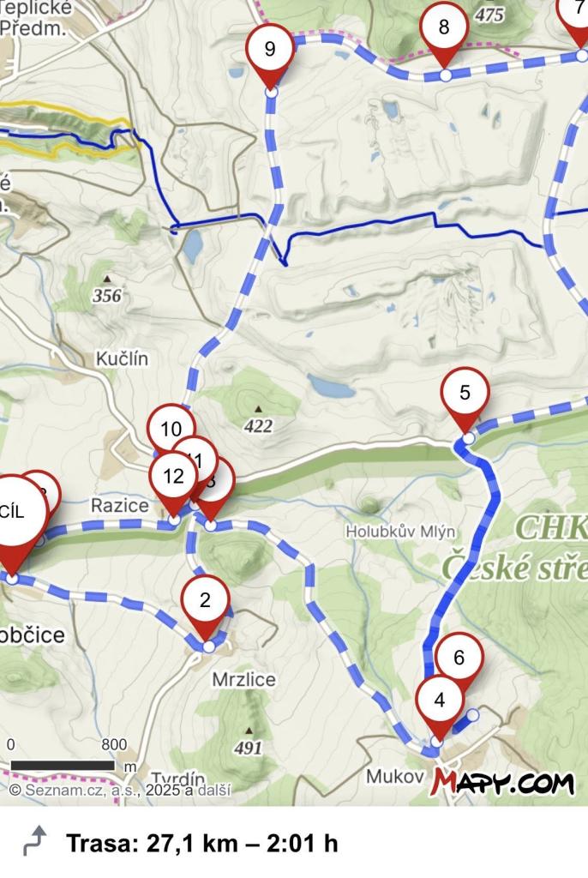Click the Razice village label
This screenshot has height=878, width=588.
pos(120,506)
